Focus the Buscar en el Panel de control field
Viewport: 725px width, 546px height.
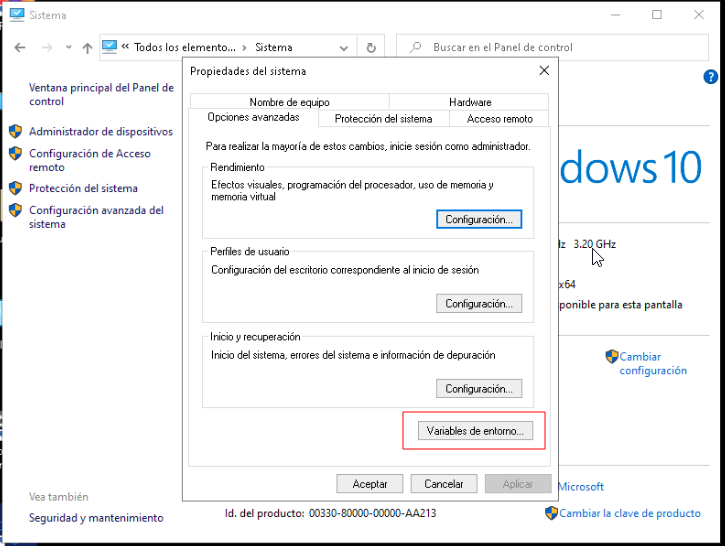click(x=552, y=47)
